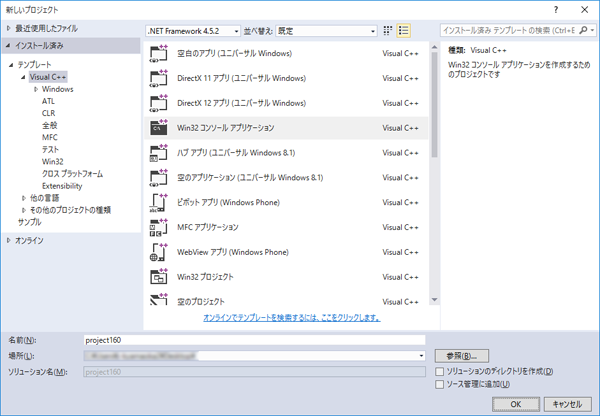The width and height of the screenshot is (600, 416).
Task: Click the OK button
Action: (515, 403)
